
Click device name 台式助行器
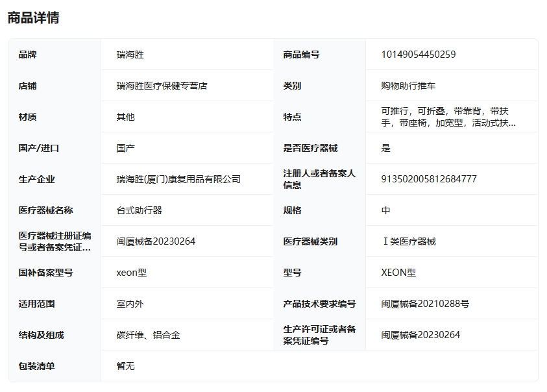pos(140,210)
